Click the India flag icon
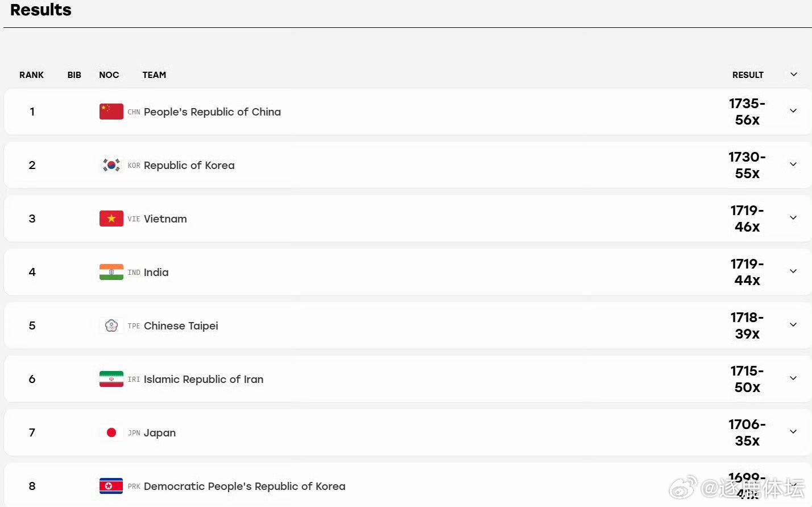 coord(111,272)
